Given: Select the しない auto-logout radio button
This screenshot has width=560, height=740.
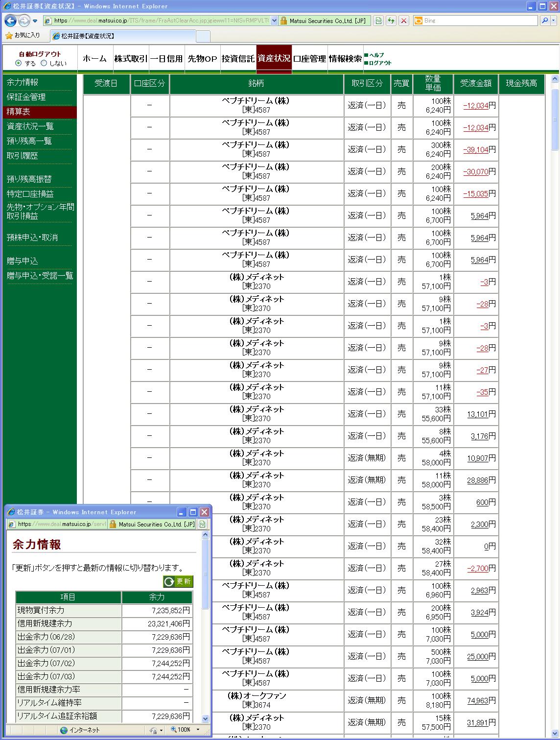Looking at the screenshot, I should [44, 63].
